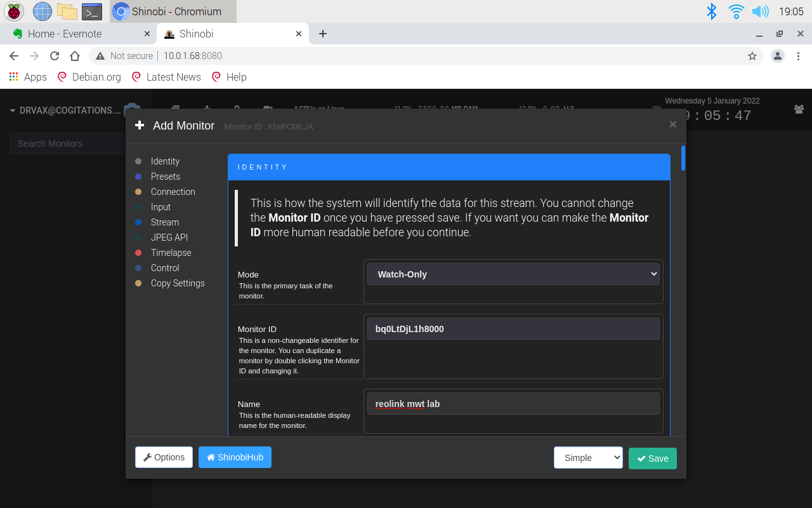Click the ShinobiHub button
This screenshot has height=508, width=812.
tap(235, 457)
